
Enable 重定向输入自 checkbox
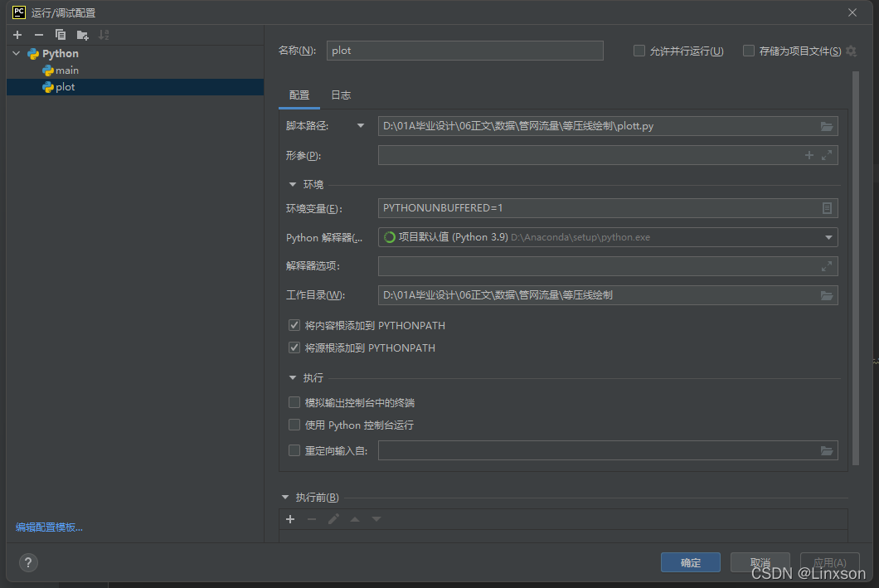point(294,450)
